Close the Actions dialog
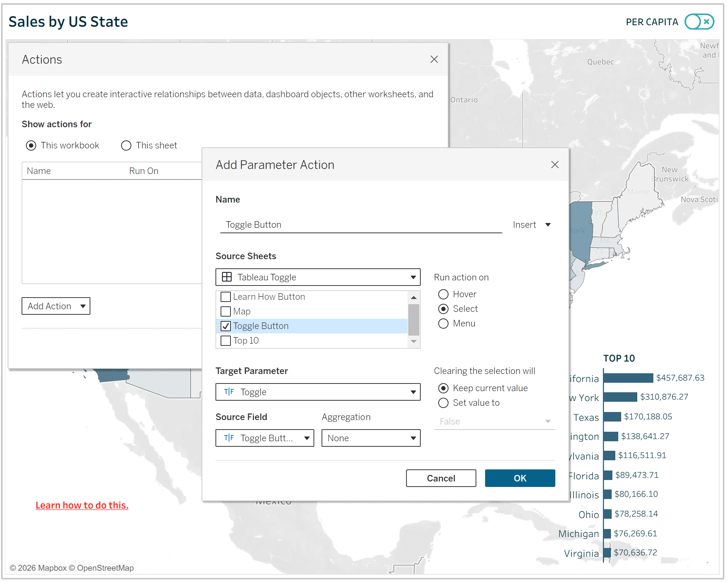 [x=434, y=59]
